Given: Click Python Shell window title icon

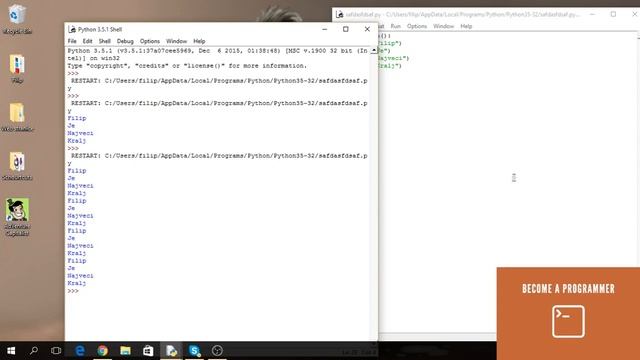Looking at the screenshot, I should (72, 29).
